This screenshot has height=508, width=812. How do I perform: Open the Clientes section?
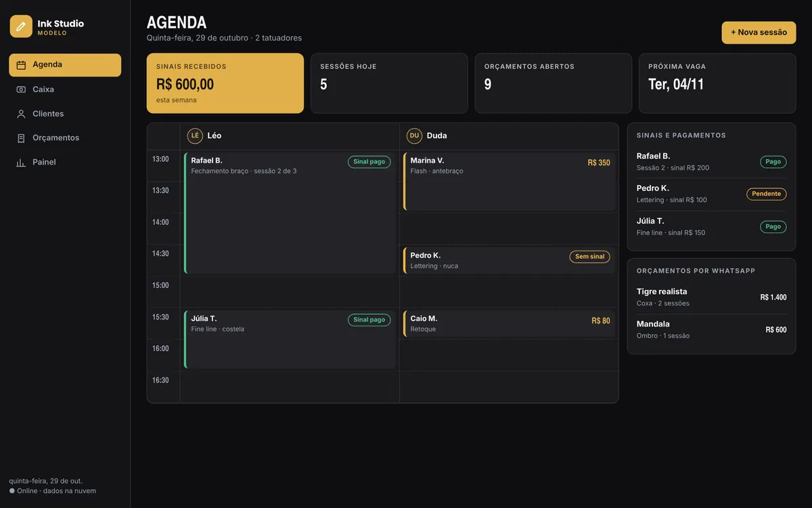click(x=65, y=114)
